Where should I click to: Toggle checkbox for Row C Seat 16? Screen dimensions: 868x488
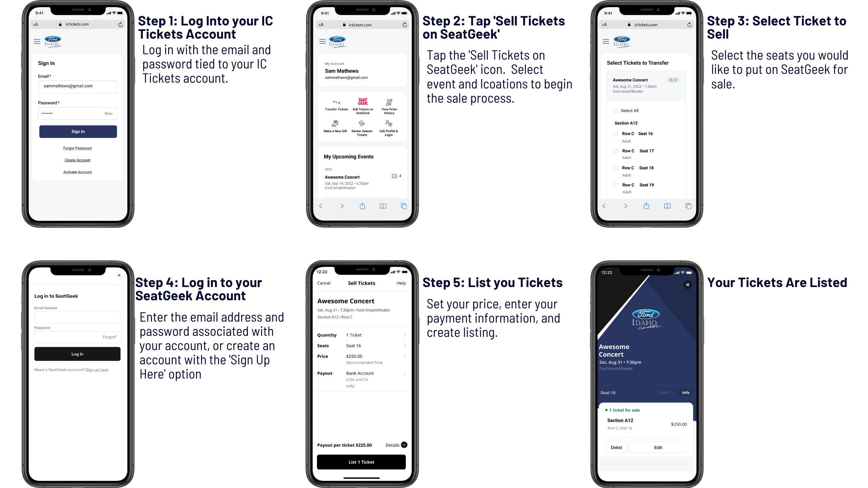[616, 134]
